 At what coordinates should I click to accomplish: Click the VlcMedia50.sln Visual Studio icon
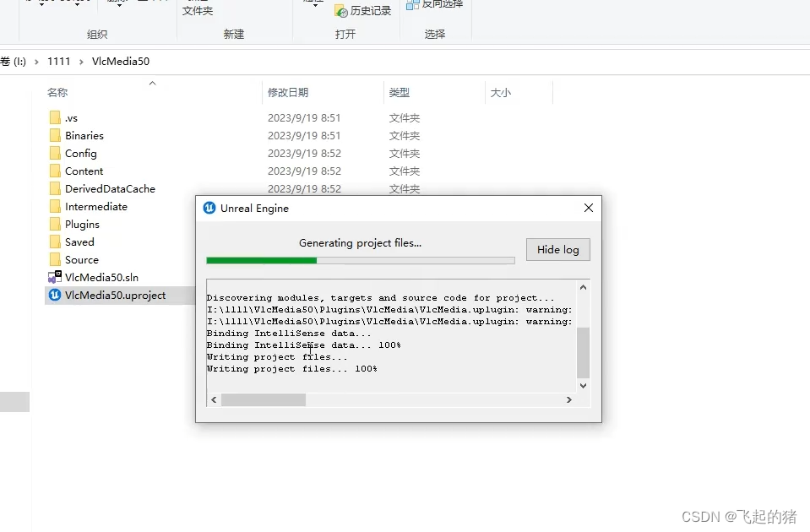55,277
